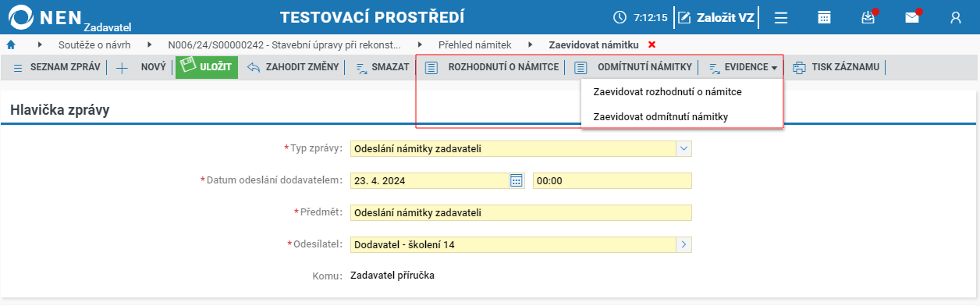Viewport: 980px width, 306px height.
Task: Open Odmítnutí námitky
Action: coord(633,67)
